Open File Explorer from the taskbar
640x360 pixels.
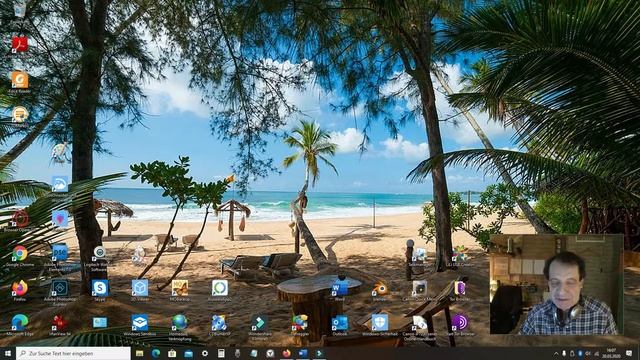(x=140, y=353)
